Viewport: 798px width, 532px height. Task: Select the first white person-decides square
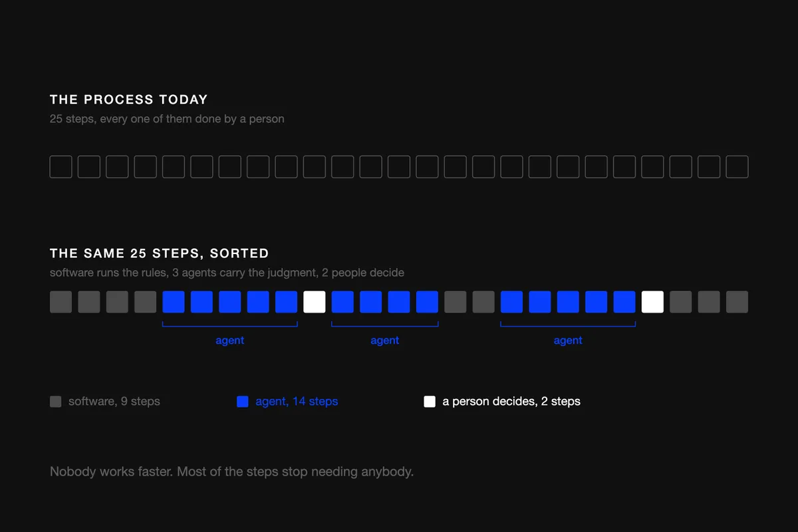(315, 302)
